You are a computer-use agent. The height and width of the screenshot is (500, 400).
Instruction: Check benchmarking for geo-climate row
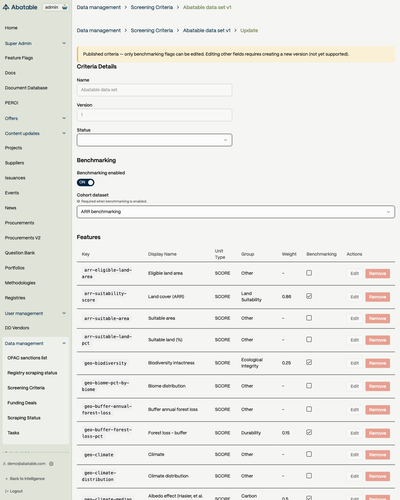pyautogui.click(x=309, y=454)
